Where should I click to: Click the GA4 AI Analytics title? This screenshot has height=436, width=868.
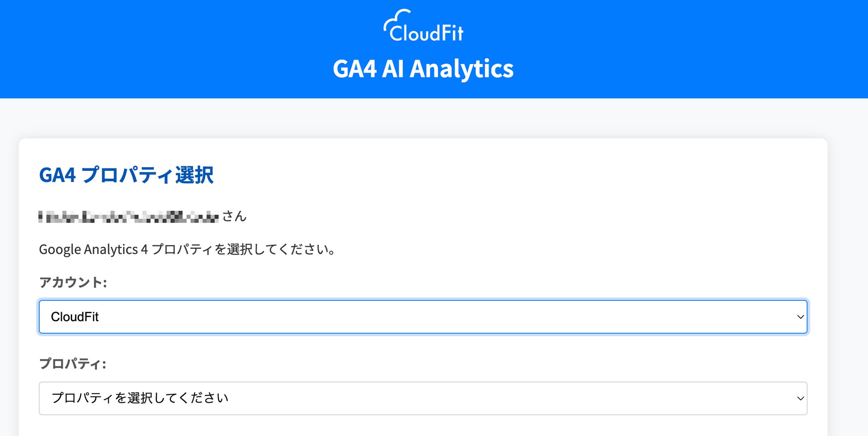(423, 69)
